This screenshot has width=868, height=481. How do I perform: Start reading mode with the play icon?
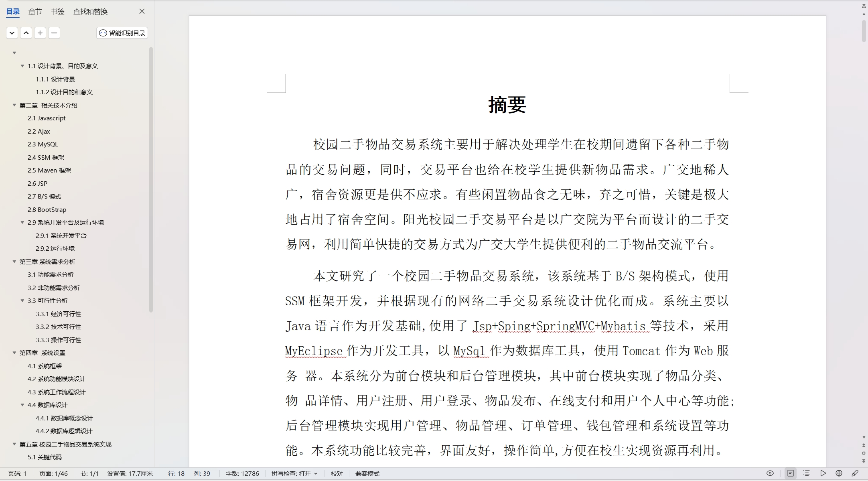(x=823, y=473)
